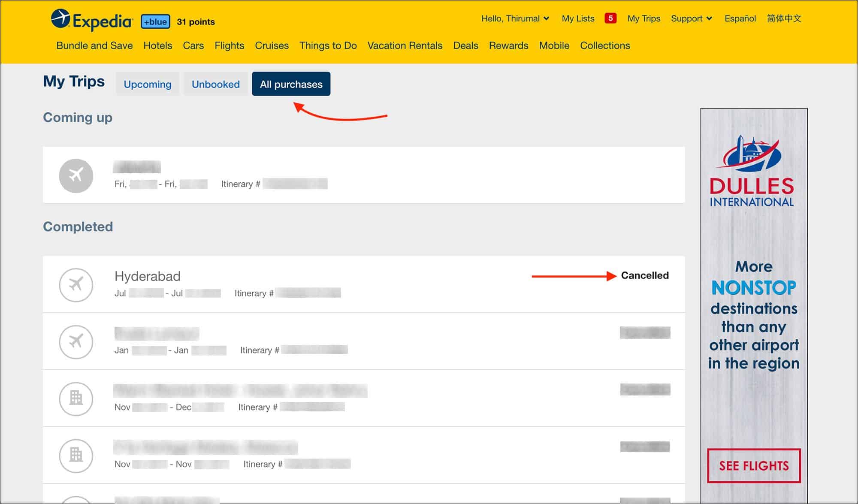Switch language to Español

[x=740, y=18]
